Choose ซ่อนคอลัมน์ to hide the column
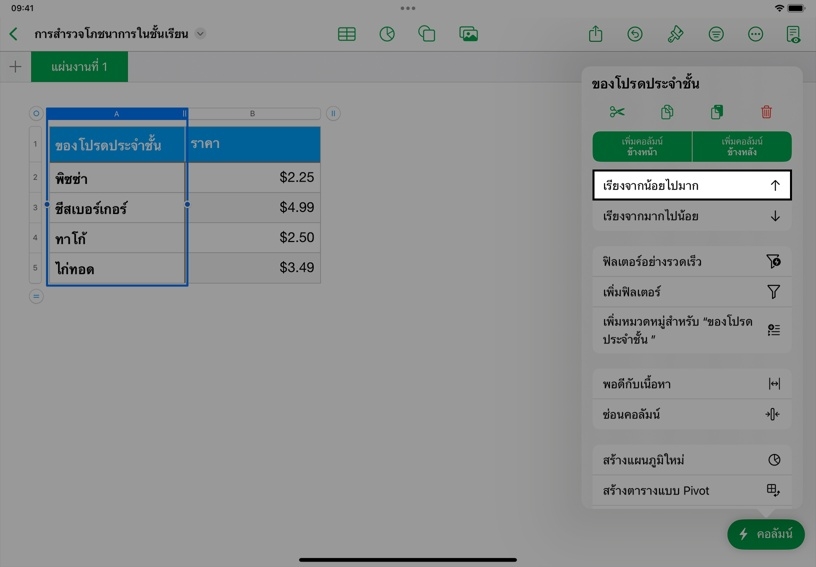 pyautogui.click(x=691, y=414)
